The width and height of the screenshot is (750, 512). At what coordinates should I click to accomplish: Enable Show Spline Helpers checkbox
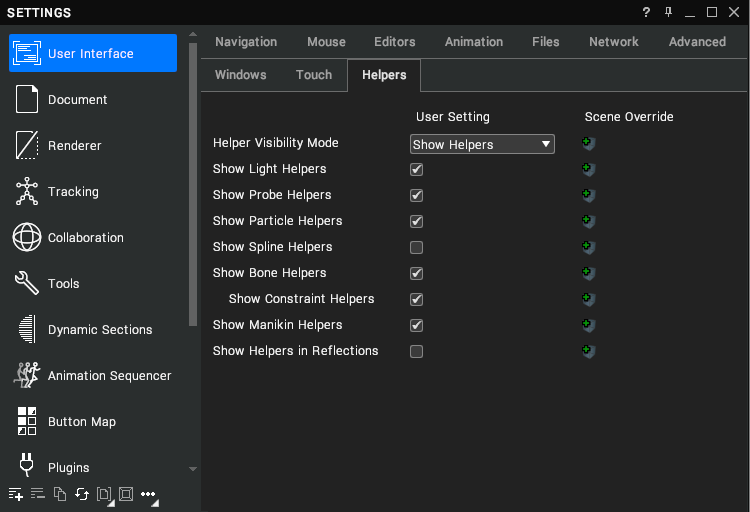click(x=417, y=247)
